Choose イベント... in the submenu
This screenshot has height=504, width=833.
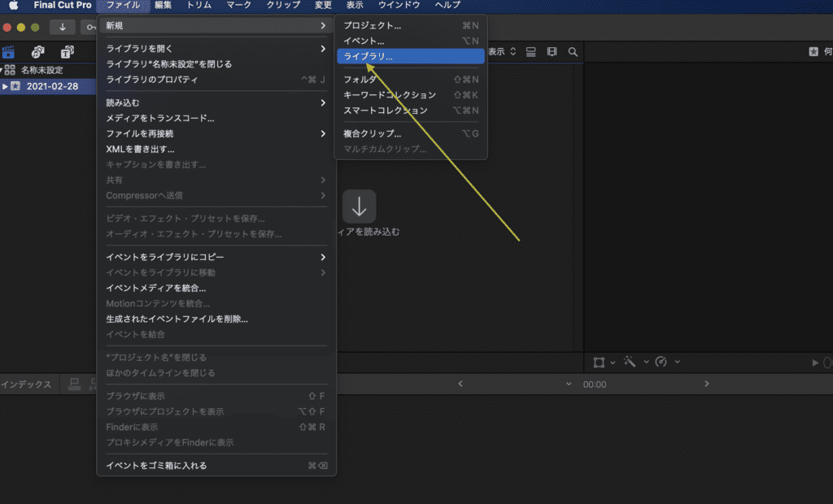tap(411, 41)
